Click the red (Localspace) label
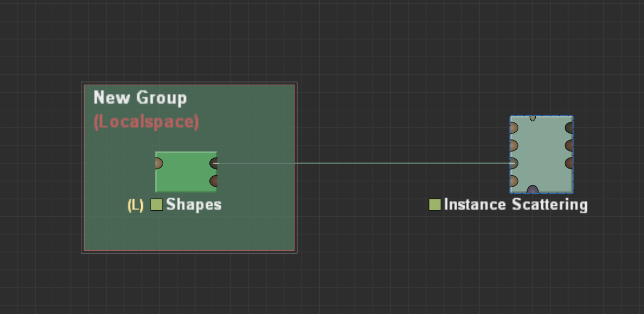The height and width of the screenshot is (314, 644). [x=146, y=122]
